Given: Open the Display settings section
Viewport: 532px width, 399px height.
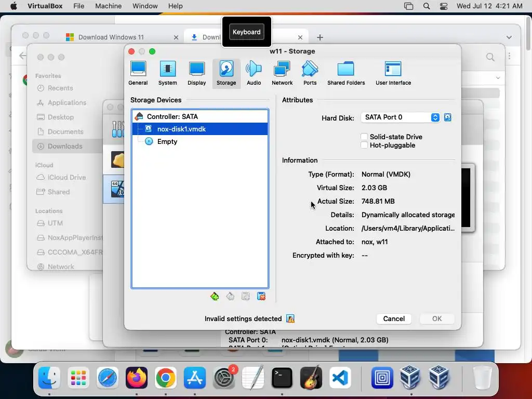Looking at the screenshot, I should point(197,73).
